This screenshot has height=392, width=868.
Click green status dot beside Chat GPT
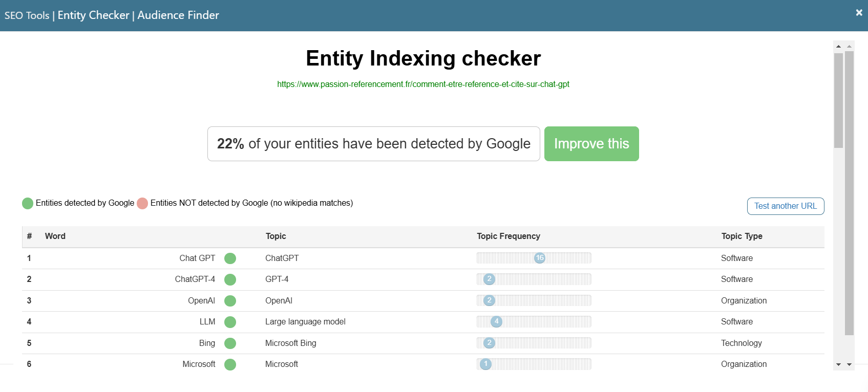(230, 258)
